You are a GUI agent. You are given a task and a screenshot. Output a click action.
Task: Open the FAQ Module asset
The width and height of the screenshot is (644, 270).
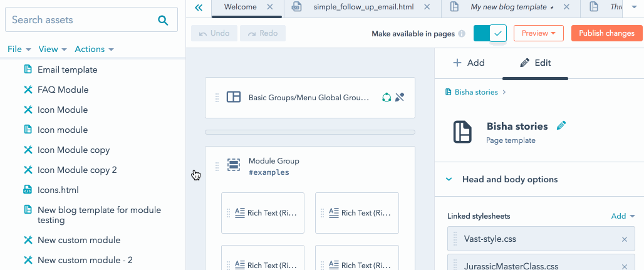(63, 90)
